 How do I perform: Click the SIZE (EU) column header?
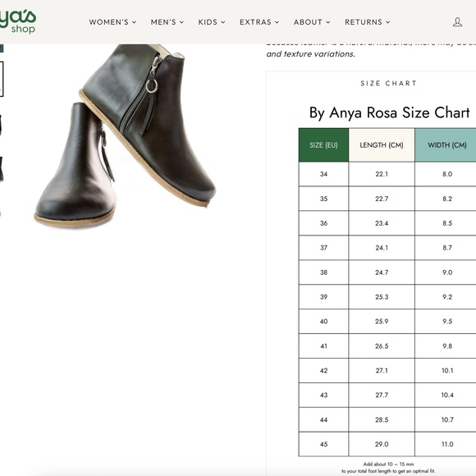pos(323,145)
